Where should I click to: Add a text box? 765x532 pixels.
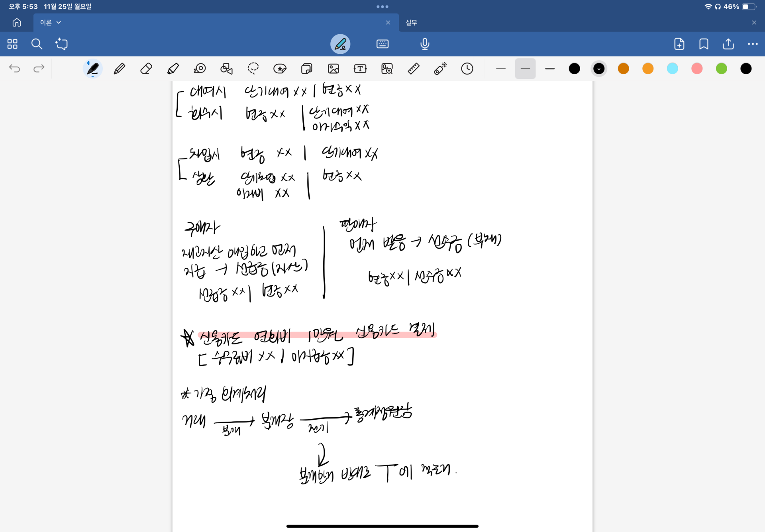(360, 69)
